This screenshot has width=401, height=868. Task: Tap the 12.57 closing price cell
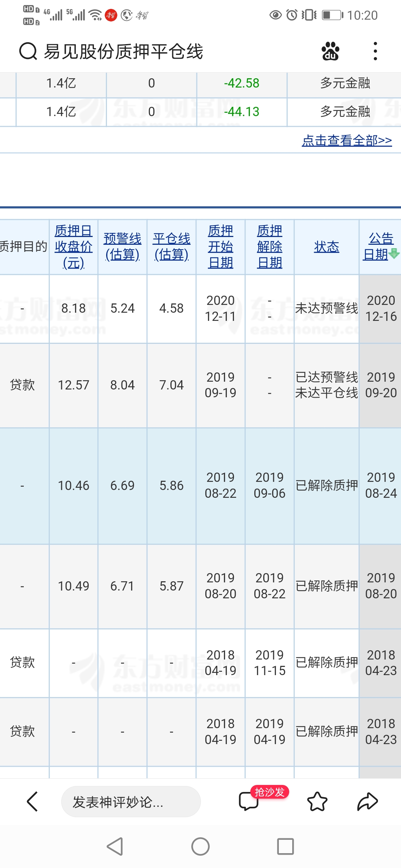coord(74,385)
